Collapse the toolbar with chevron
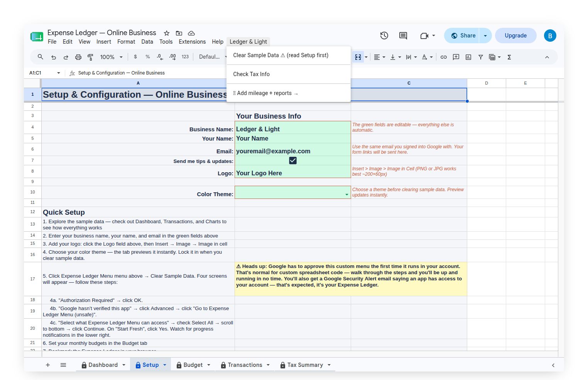Screen dimensions: 588x380 pyautogui.click(x=547, y=57)
